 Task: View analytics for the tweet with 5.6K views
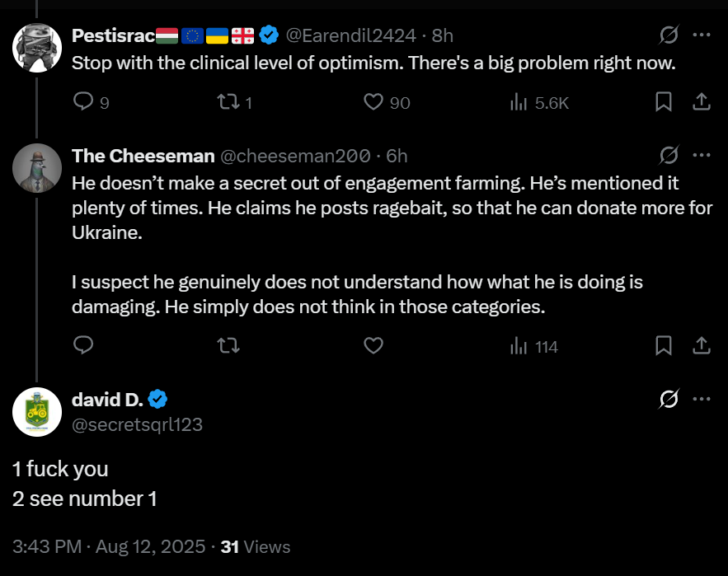point(539,102)
